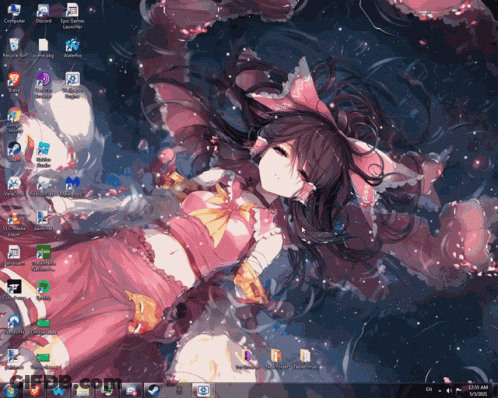Viewport: 498px width, 398px height.
Task: Click the EN language indicator
Action: pyautogui.click(x=429, y=389)
